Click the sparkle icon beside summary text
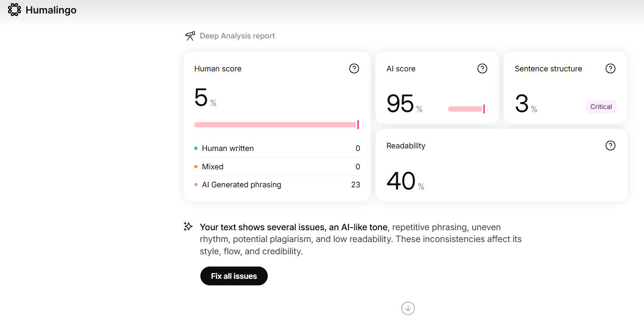 click(188, 227)
